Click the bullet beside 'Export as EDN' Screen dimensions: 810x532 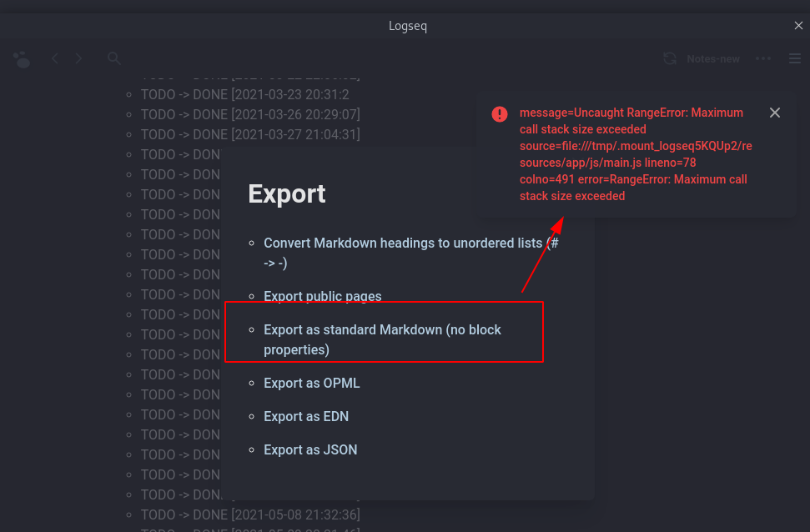(250, 417)
